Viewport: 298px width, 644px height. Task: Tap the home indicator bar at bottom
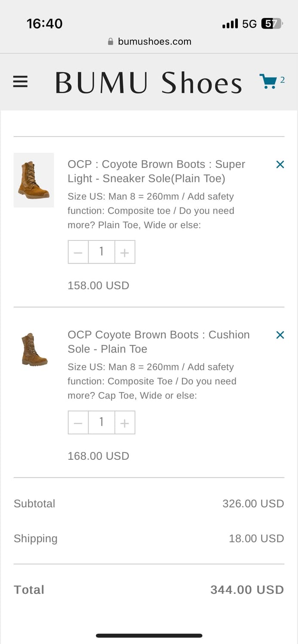click(x=149, y=635)
